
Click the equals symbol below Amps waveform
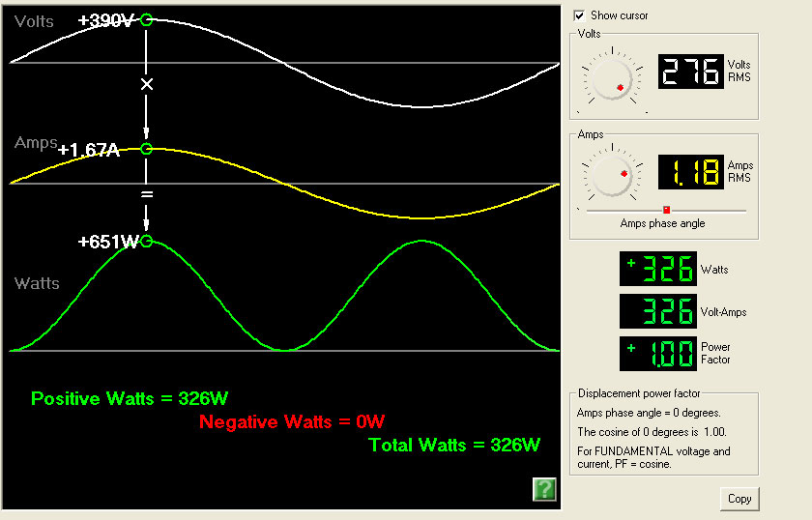coord(147,194)
